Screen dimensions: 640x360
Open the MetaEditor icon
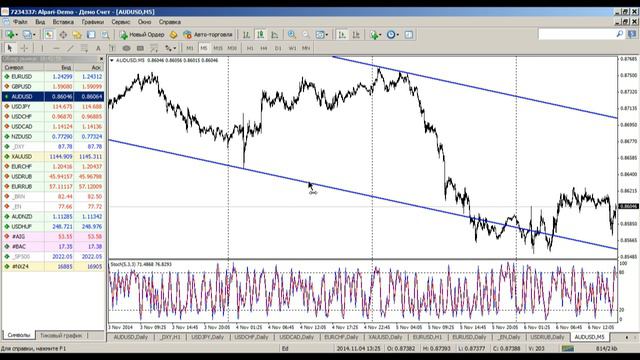173,35
